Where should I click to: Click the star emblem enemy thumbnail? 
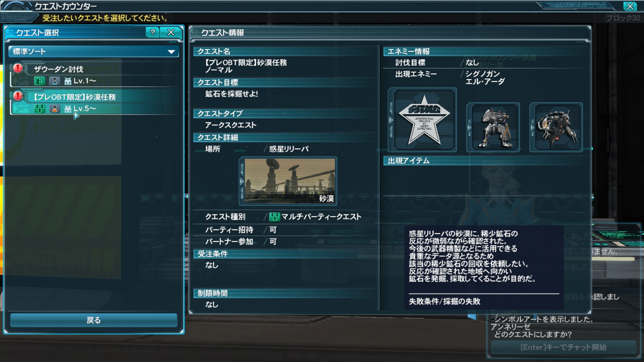[424, 120]
